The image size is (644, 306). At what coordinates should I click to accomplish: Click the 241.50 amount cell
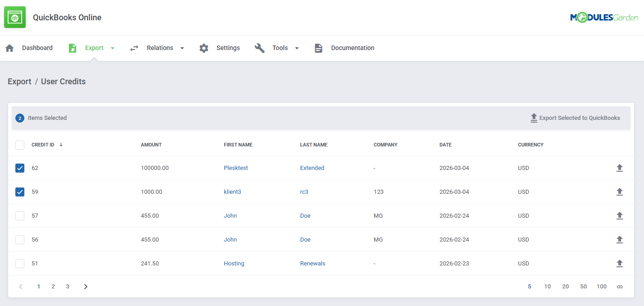[150, 264]
